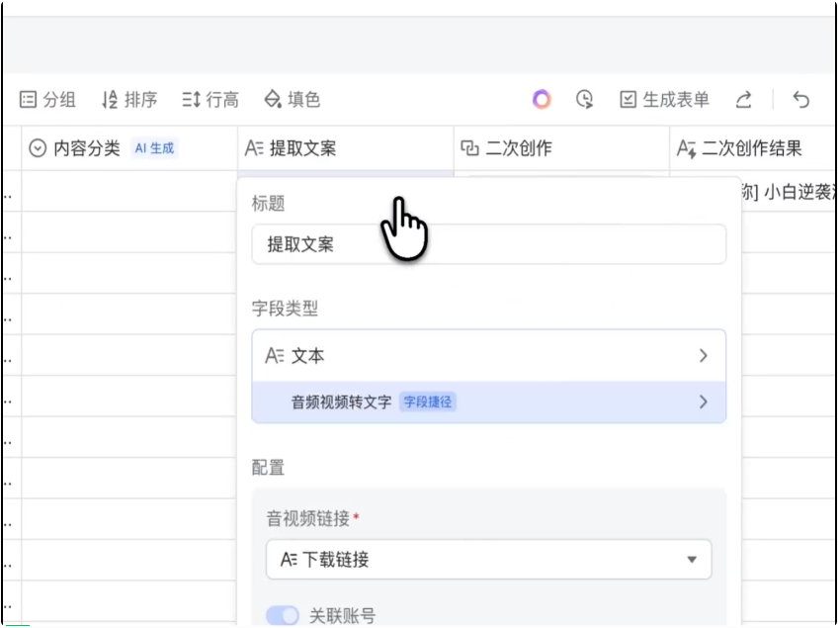Toggle the 关联账号 switch
Image resolution: width=840 pixels, height=628 pixels.
click(283, 616)
